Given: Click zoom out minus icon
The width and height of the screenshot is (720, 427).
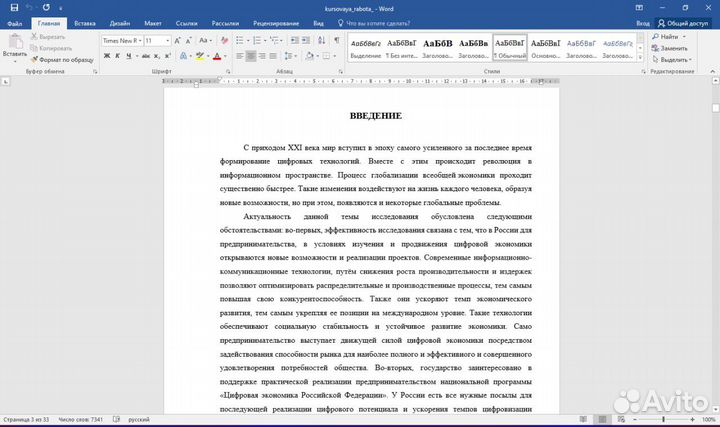Looking at the screenshot, I should (x=635, y=419).
